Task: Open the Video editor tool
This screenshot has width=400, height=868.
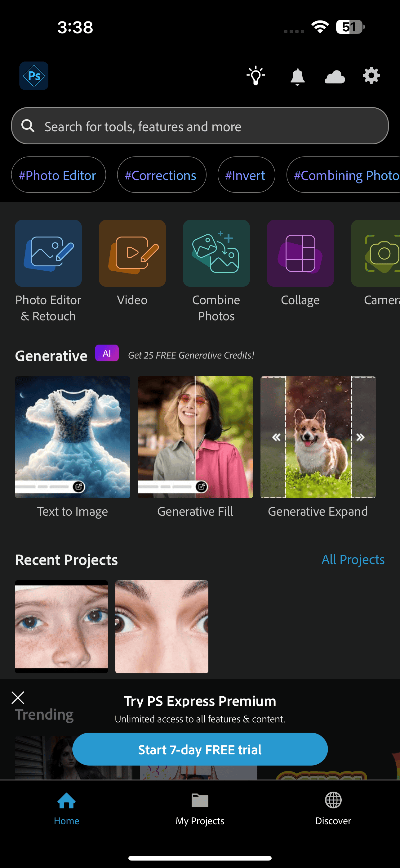Action: click(x=132, y=253)
